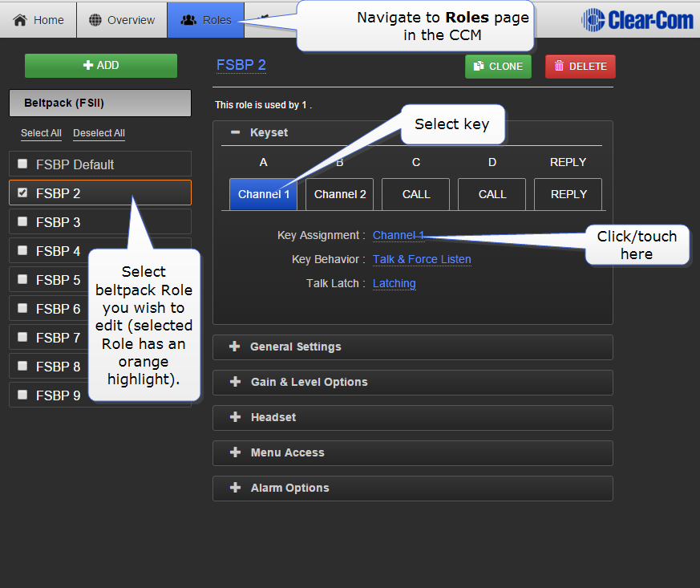Click Deselect All link
The height and width of the screenshot is (588, 700).
(99, 133)
